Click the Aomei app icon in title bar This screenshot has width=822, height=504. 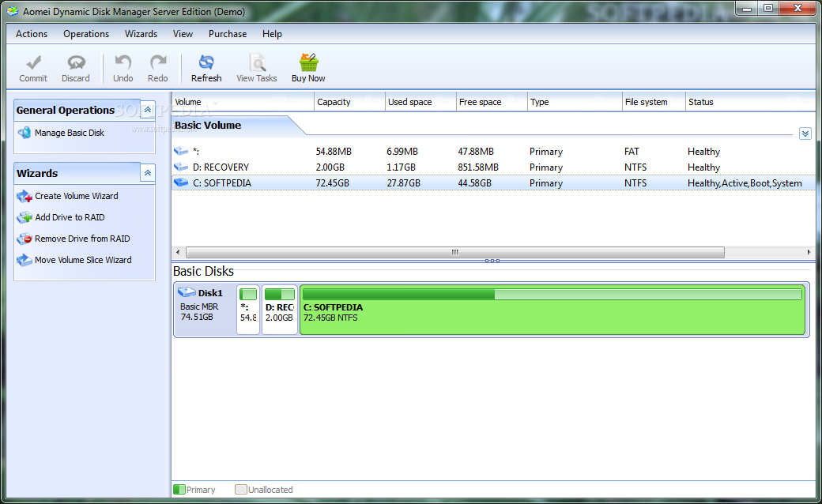tap(13, 11)
